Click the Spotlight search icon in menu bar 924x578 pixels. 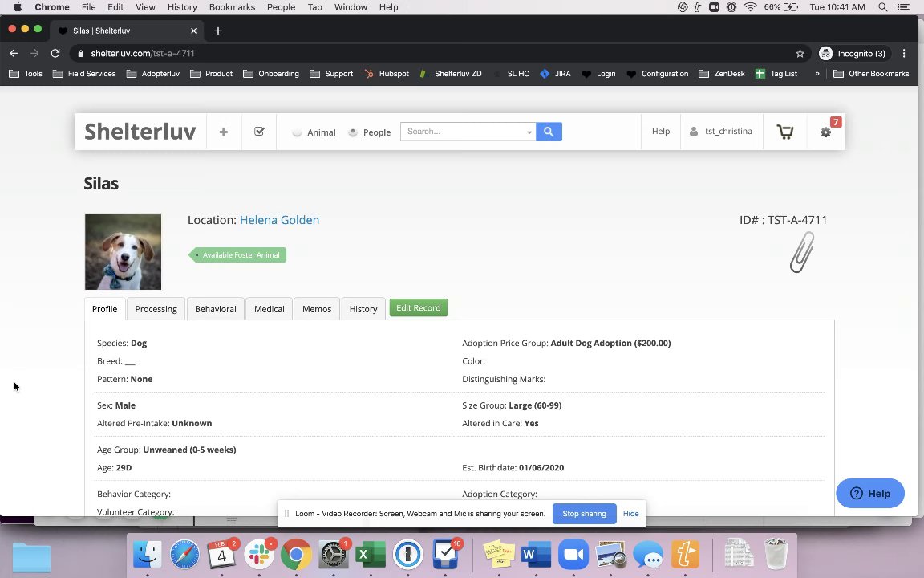tap(883, 7)
